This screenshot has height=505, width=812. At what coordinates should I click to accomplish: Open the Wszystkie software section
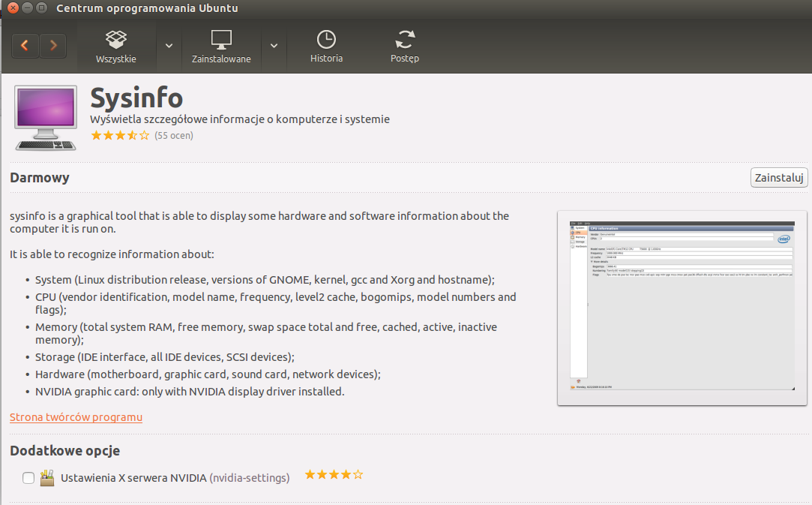coord(116,47)
